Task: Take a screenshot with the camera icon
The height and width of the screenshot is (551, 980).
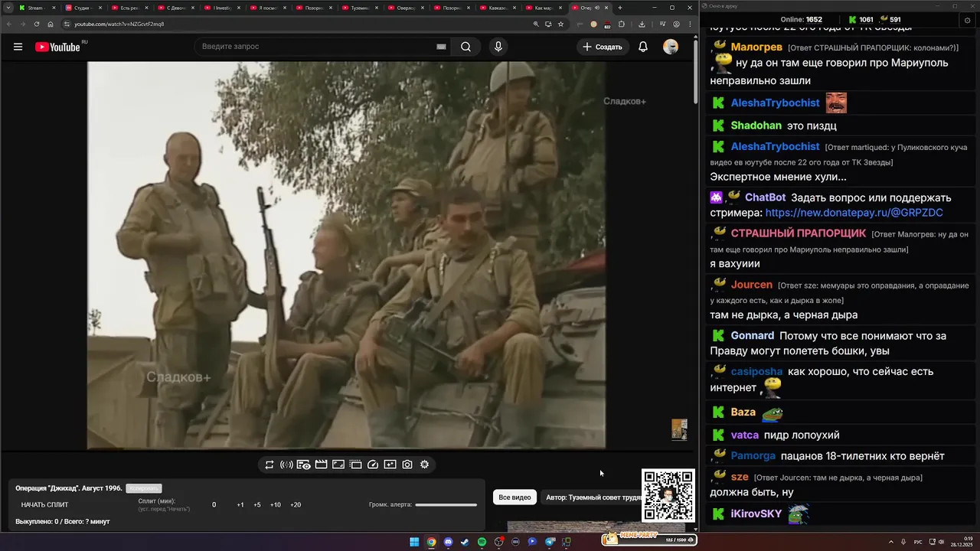Action: point(407,465)
